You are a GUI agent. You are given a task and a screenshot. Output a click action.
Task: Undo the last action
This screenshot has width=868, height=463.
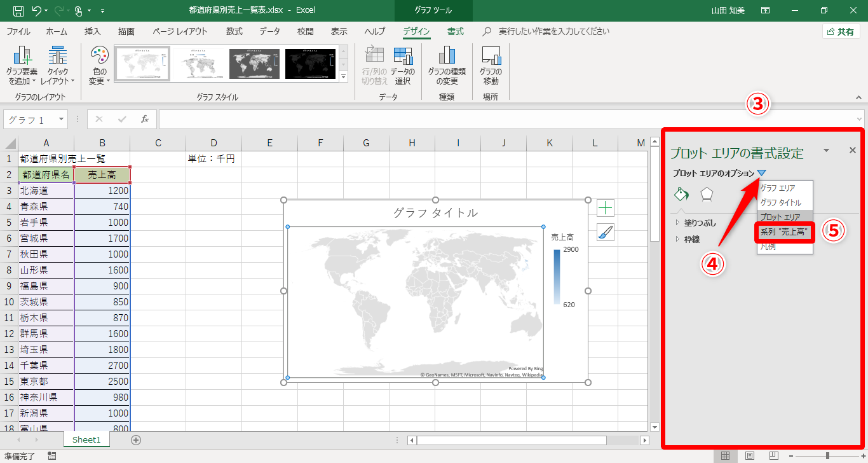pyautogui.click(x=36, y=10)
